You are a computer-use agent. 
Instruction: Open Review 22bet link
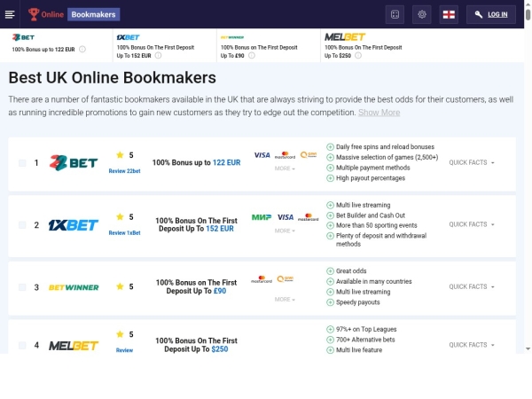click(124, 171)
